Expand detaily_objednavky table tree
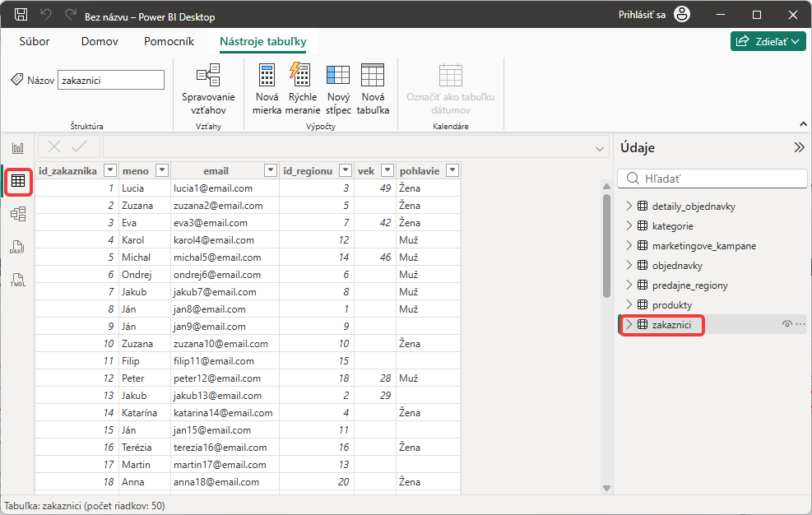Viewport: 812px width, 515px height. pyautogui.click(x=629, y=206)
